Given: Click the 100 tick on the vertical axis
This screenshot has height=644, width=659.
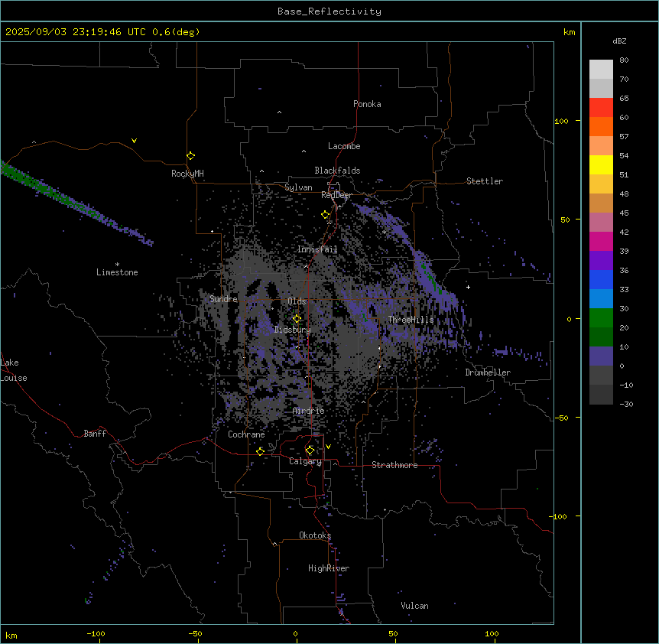Looking at the screenshot, I should pyautogui.click(x=561, y=121).
